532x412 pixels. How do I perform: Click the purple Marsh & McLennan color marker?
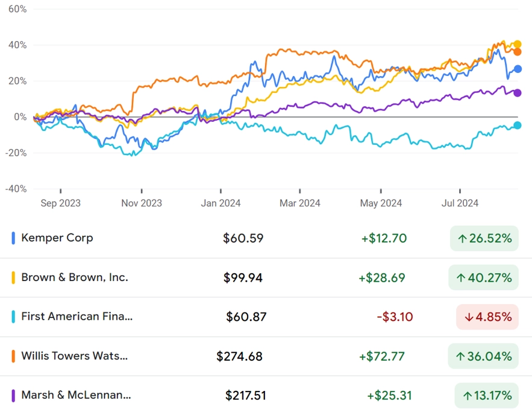pyautogui.click(x=13, y=396)
